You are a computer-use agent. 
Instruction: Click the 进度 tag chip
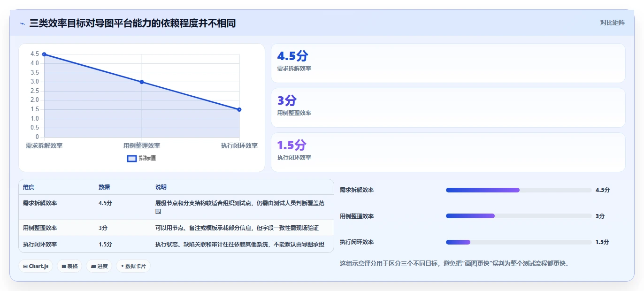click(x=99, y=266)
